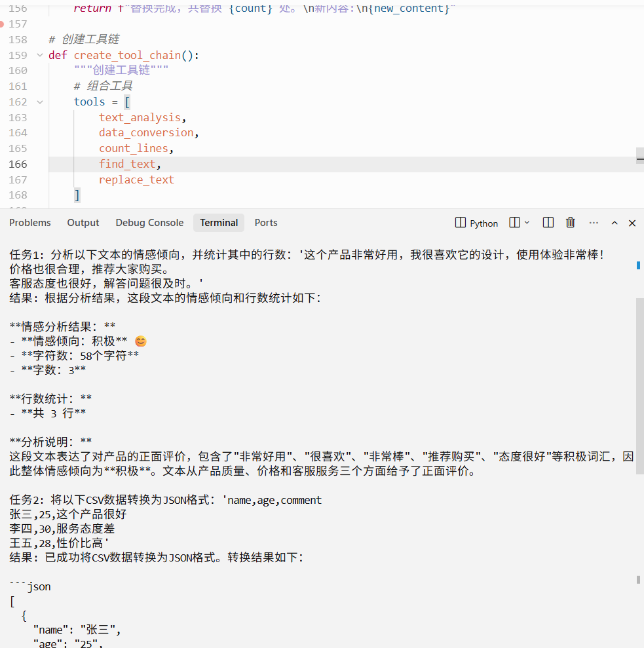The width and height of the screenshot is (644, 648).
Task: Open the Debug Console tab
Action: (149, 223)
